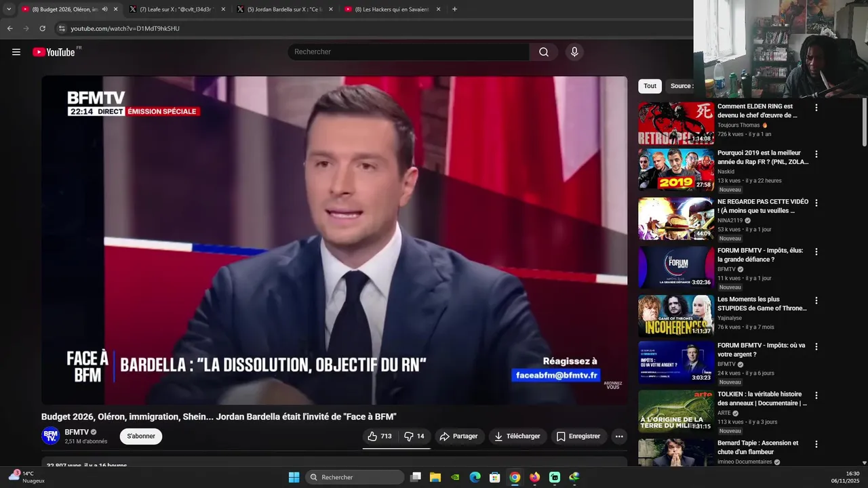Click the YouTube Rechercher search field

tap(408, 52)
